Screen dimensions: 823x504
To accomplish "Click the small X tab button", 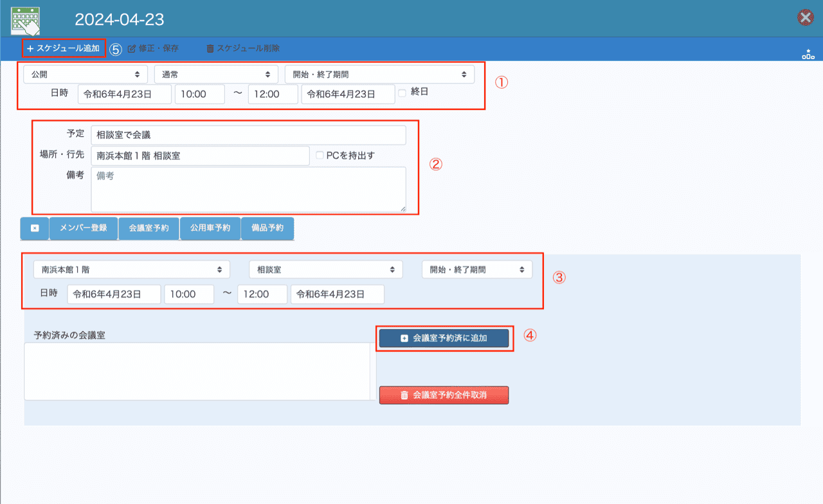I will [35, 228].
